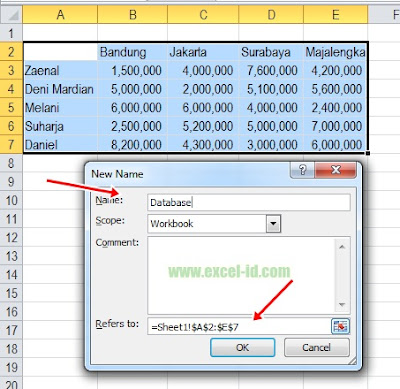Select column D header

coord(271,15)
